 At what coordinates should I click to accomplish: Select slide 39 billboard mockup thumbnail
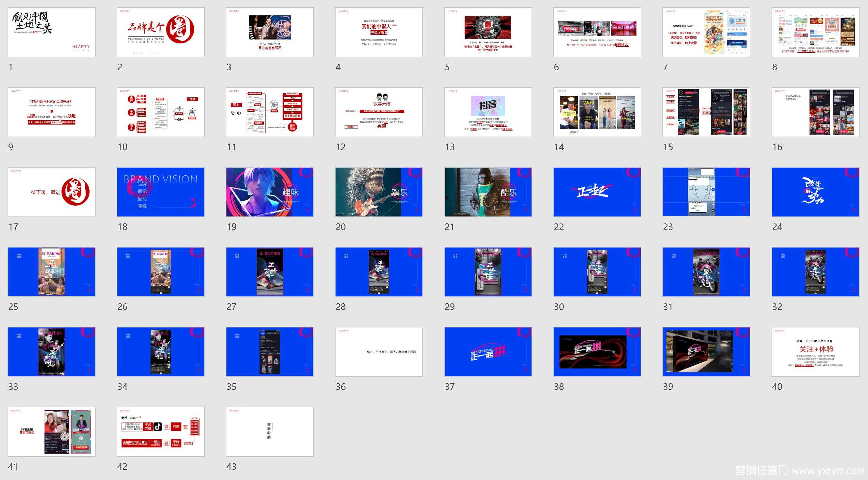(706, 352)
